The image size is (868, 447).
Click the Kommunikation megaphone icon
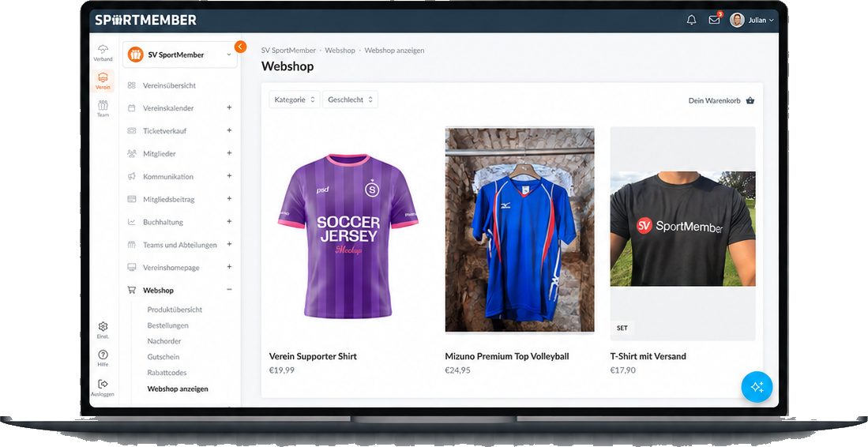pos(132,176)
